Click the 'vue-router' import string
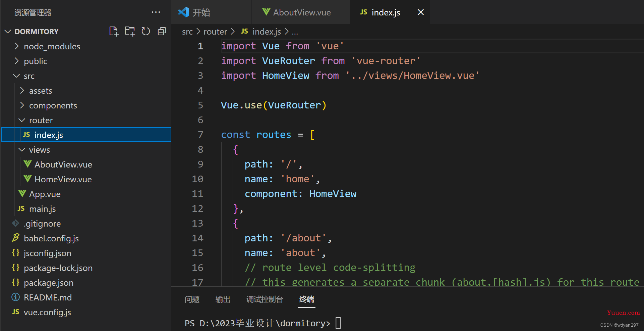Viewport: 644px width, 331px height. (x=386, y=61)
